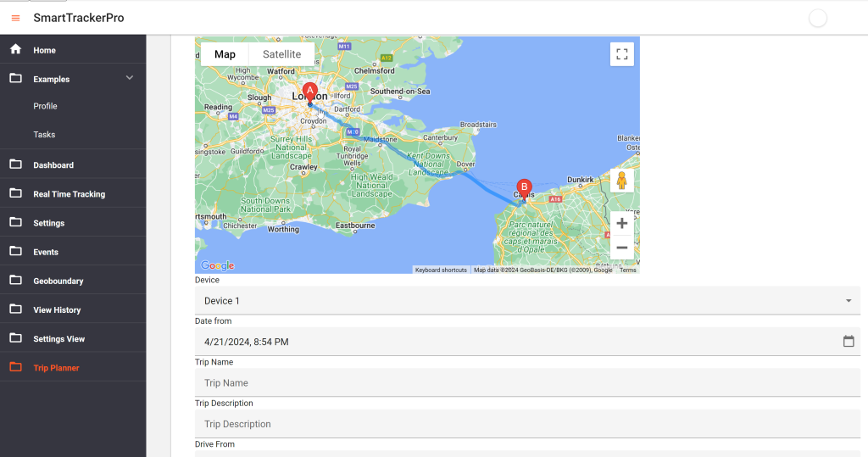Click the Keyboard shortcuts map button
This screenshot has height=457, width=868.
(441, 270)
